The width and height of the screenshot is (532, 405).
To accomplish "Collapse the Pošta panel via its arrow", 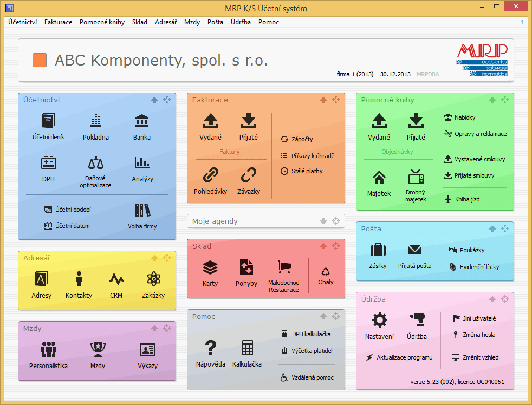I will tap(492, 228).
